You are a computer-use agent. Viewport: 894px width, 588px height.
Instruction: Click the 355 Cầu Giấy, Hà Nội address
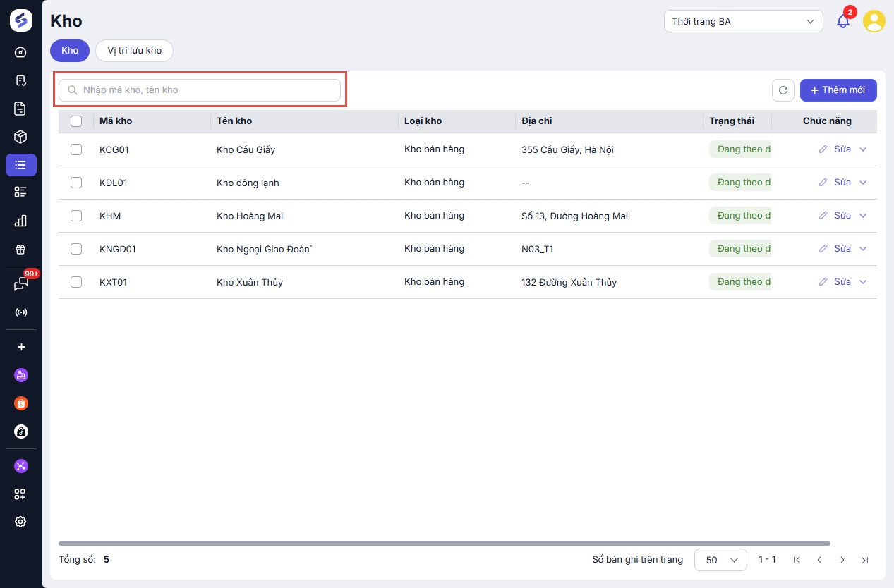tap(567, 149)
